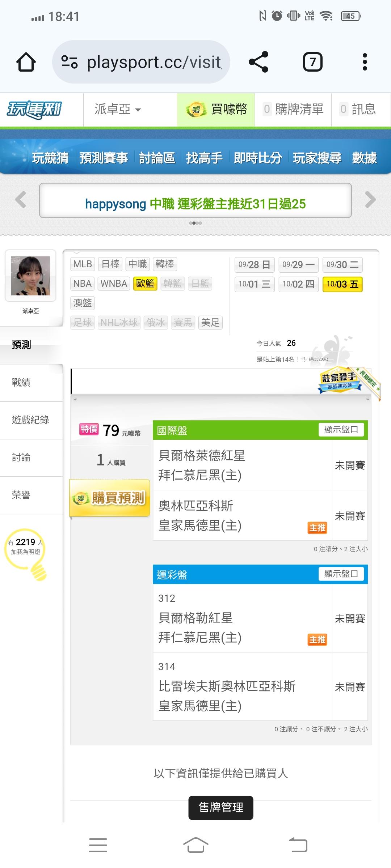
Task: Open the browser tab switcher showing 7
Action: (312, 62)
